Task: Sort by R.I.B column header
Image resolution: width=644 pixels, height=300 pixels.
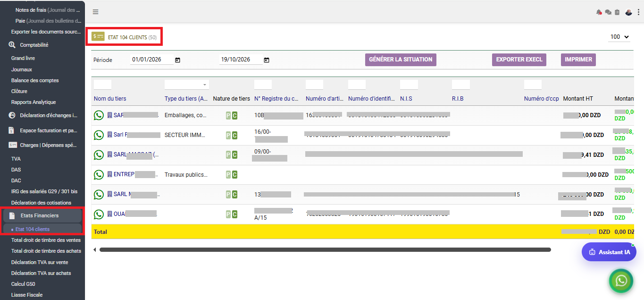Action: [x=458, y=99]
